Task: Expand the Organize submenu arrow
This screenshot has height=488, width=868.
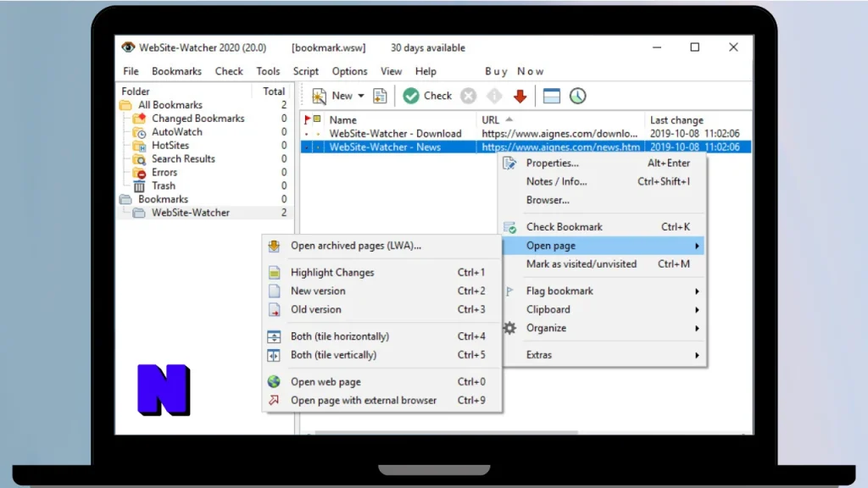Action: (697, 328)
